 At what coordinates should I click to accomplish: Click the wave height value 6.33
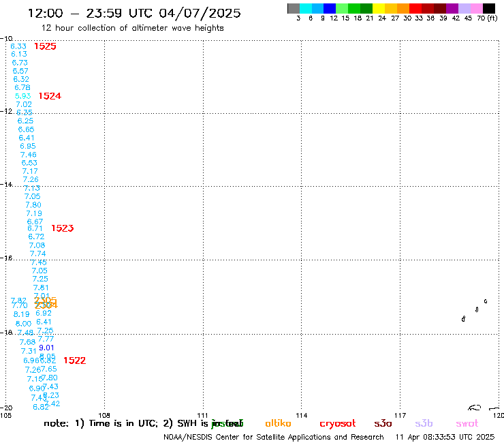tap(18, 46)
